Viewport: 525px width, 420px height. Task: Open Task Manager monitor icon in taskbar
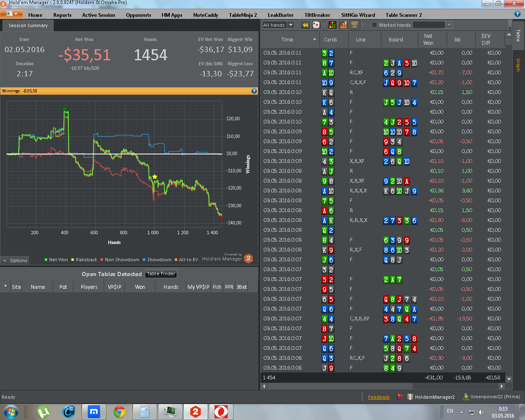[170, 412]
